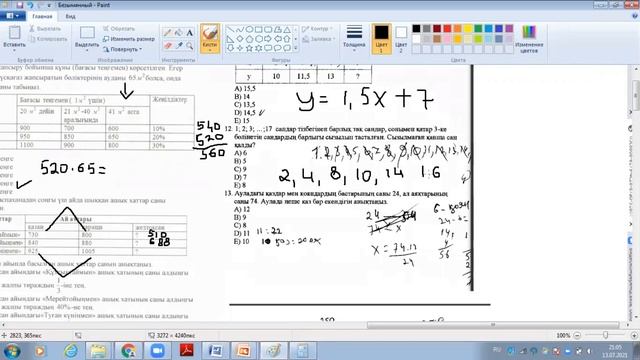The width and height of the screenshot is (640, 360).
Task: Select the Text tool (letter A)
Action: click(x=189, y=33)
